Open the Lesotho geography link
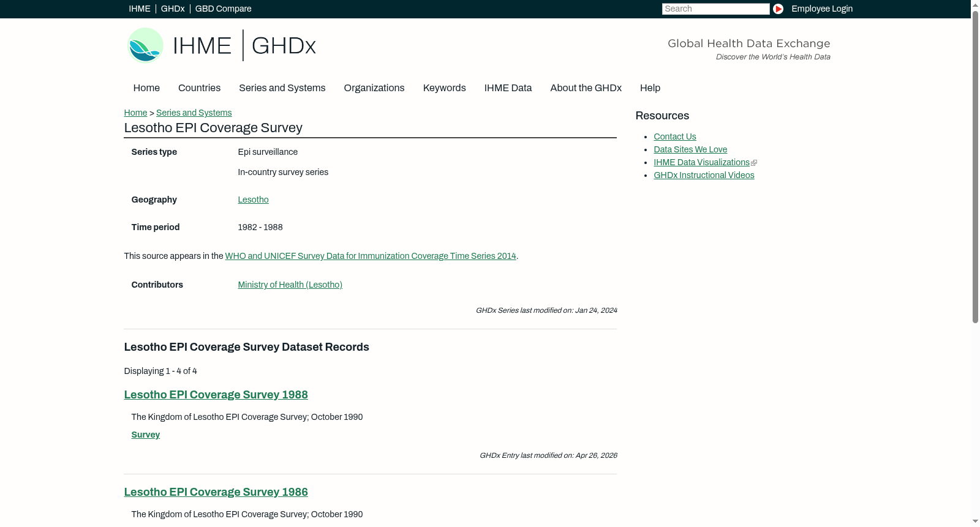This screenshot has width=980, height=527. (253, 200)
